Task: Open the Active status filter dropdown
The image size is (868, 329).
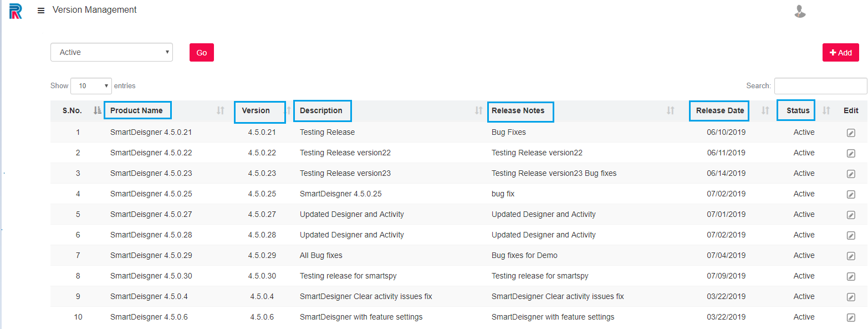Action: point(111,52)
